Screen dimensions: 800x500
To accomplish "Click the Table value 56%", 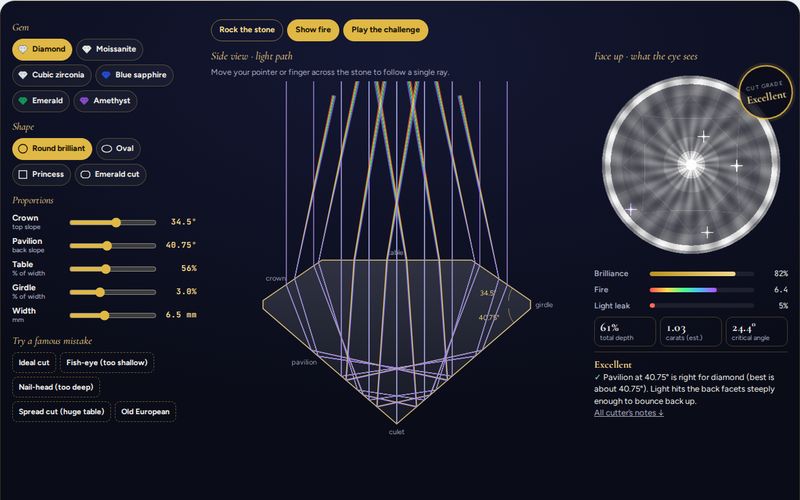I will pyautogui.click(x=189, y=268).
